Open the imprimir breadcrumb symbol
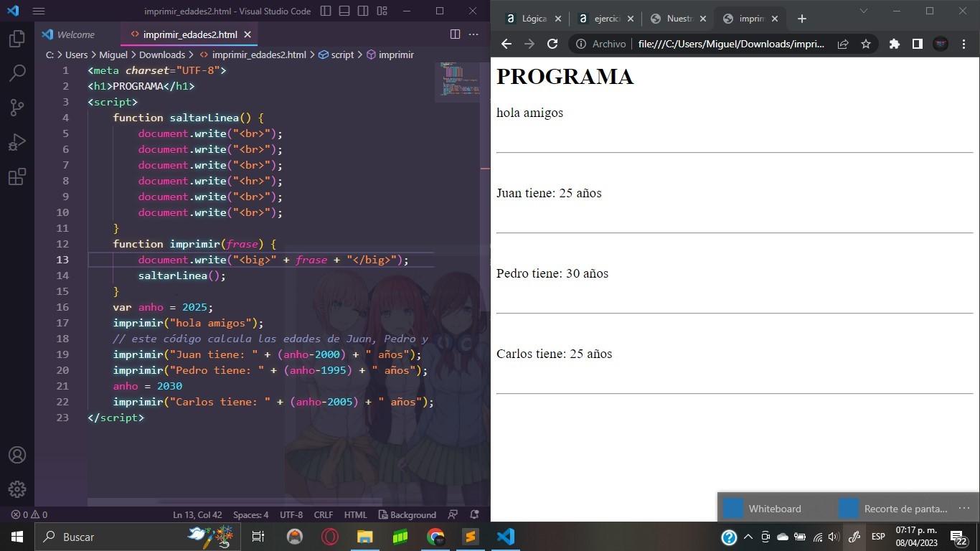 390,55
